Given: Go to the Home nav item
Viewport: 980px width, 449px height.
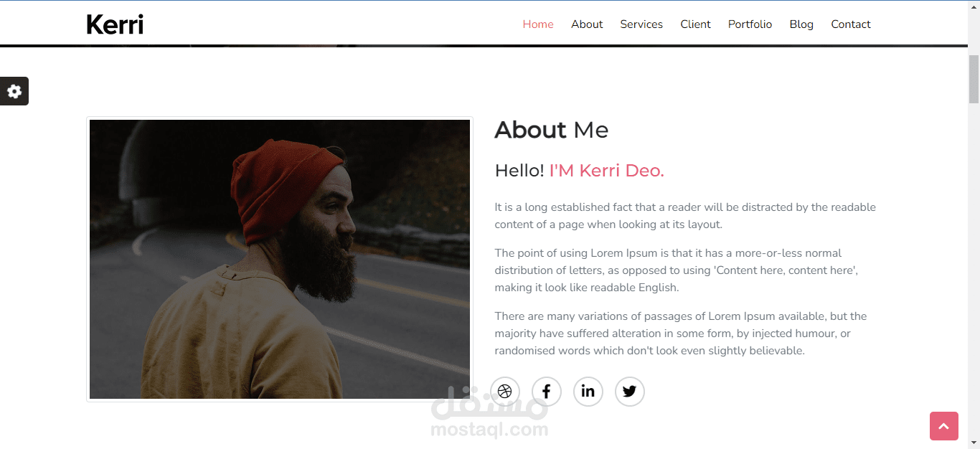Looking at the screenshot, I should coord(538,24).
